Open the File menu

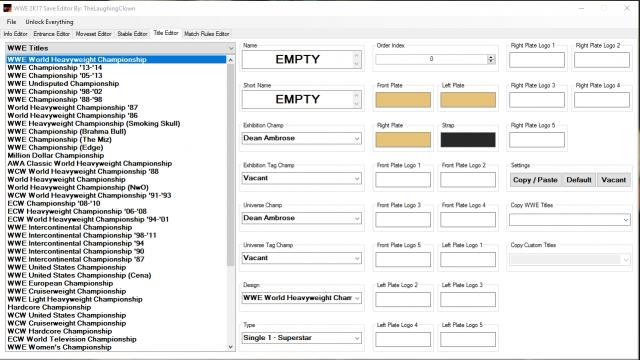(x=11, y=22)
